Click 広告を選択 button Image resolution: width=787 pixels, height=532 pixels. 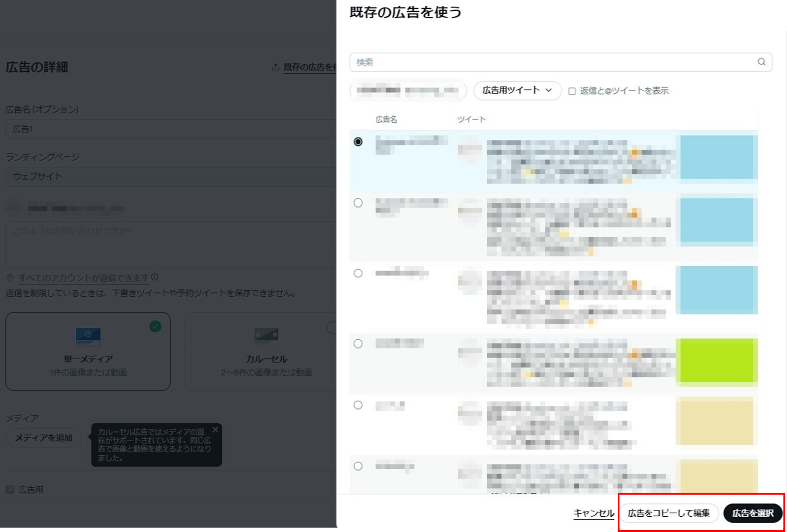[x=753, y=513]
